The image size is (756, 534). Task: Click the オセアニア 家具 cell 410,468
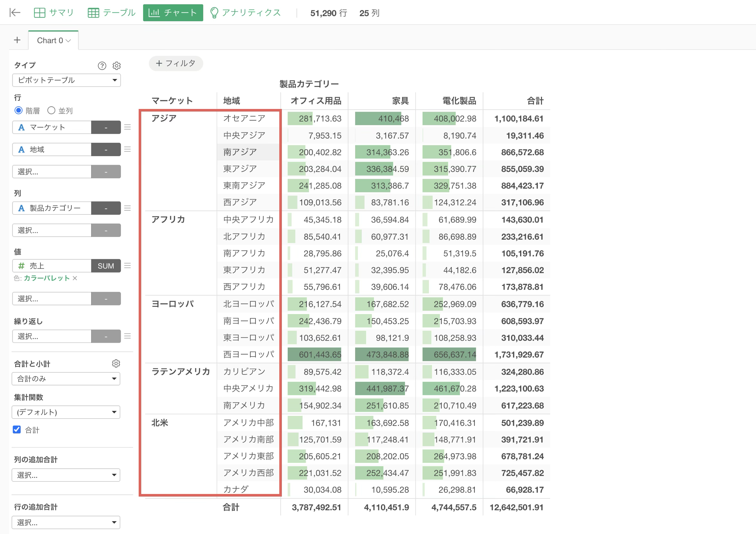click(382, 119)
